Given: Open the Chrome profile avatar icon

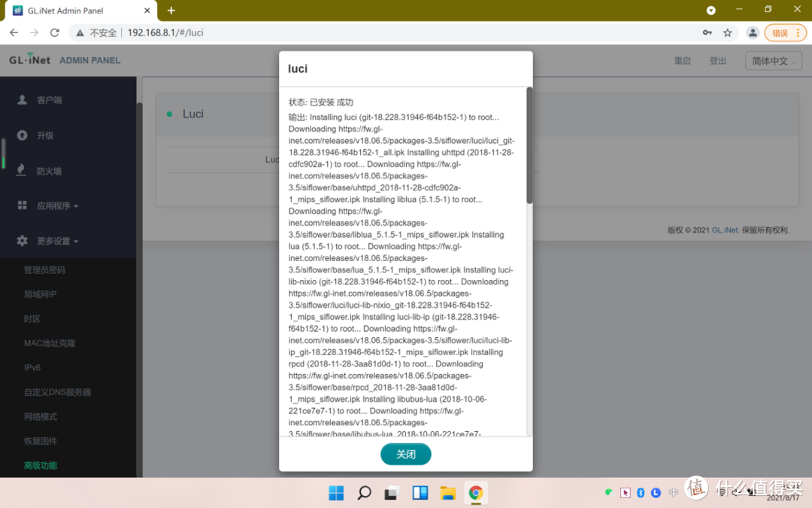Looking at the screenshot, I should click(x=753, y=32).
